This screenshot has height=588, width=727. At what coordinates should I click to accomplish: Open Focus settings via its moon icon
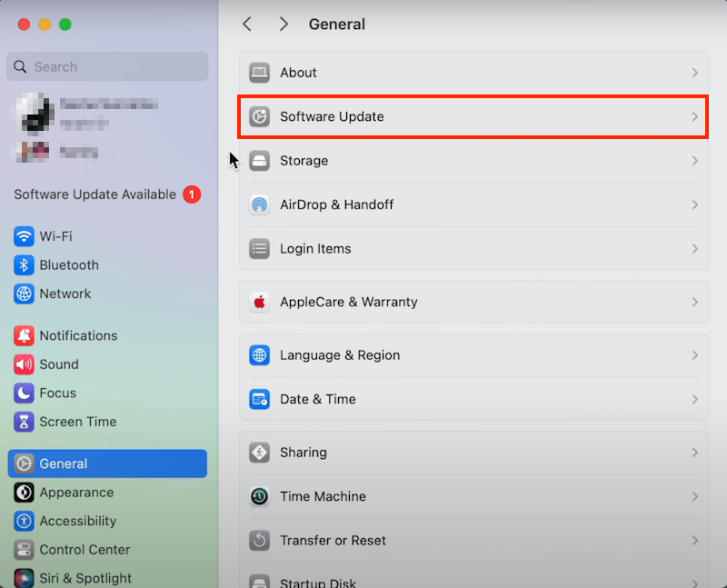coord(25,393)
